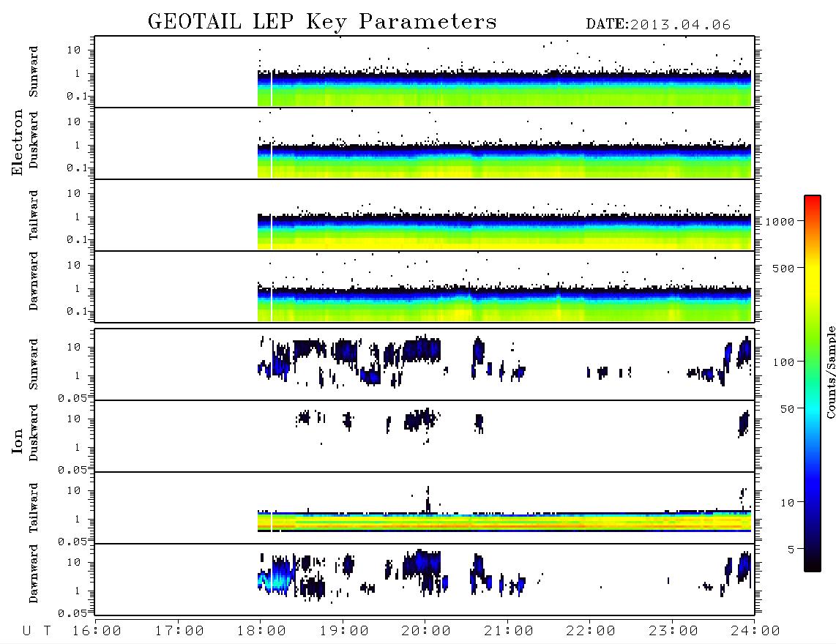This screenshot has height=644, width=836.
Task: Click the "19:00" time tick label
Action: (344, 632)
